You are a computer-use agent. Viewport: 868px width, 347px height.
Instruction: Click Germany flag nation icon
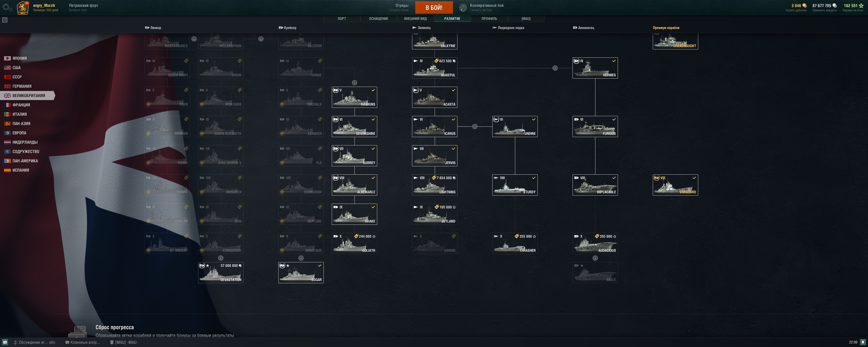[7, 86]
